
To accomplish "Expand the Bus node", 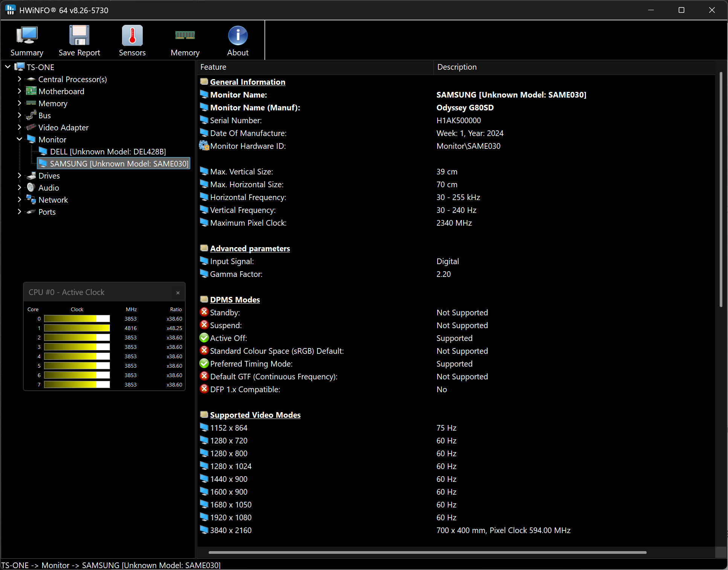I will point(19,115).
